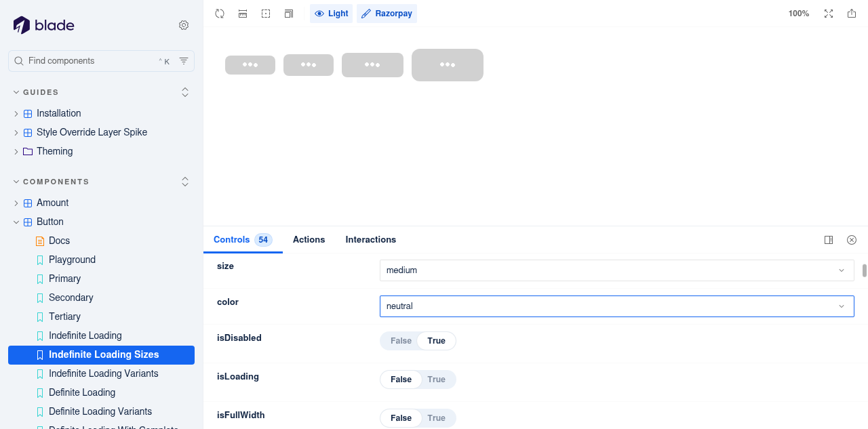This screenshot has height=429, width=868.
Task: Expand the Theming folder
Action: (16, 151)
